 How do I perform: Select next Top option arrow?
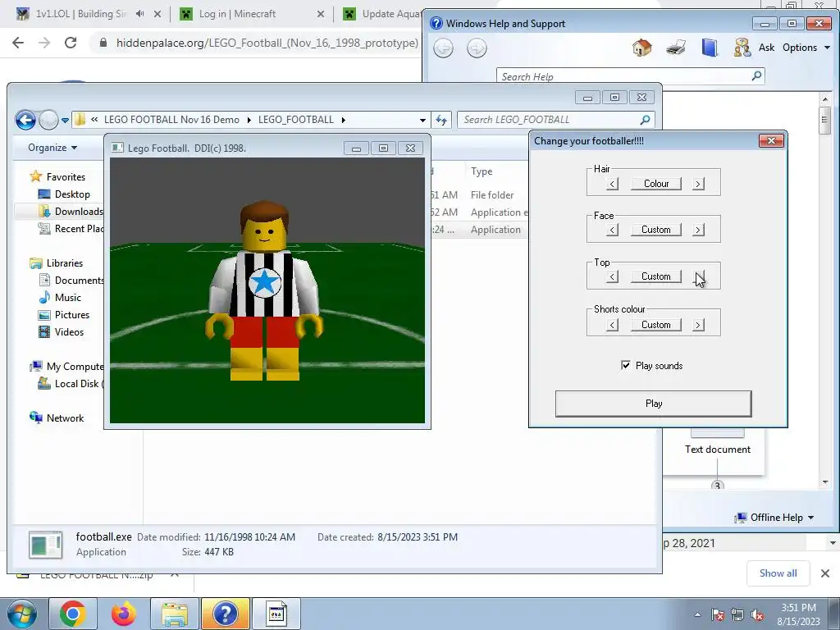[x=697, y=276]
